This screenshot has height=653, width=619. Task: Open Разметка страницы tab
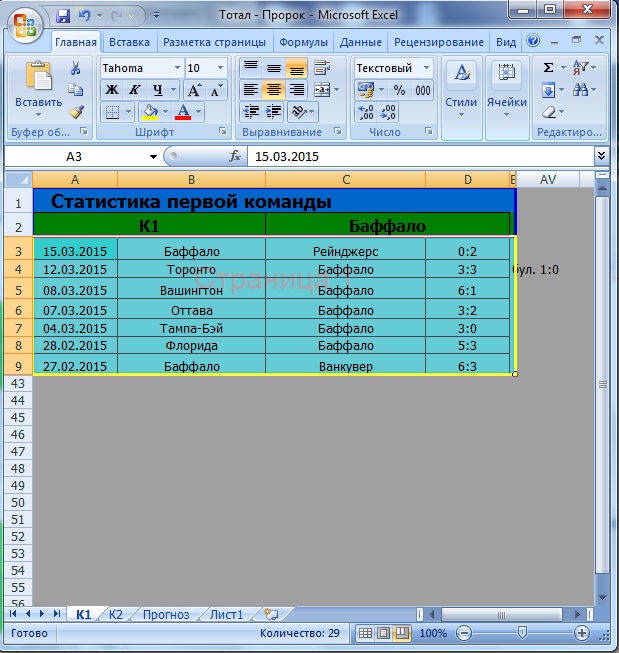(214, 42)
